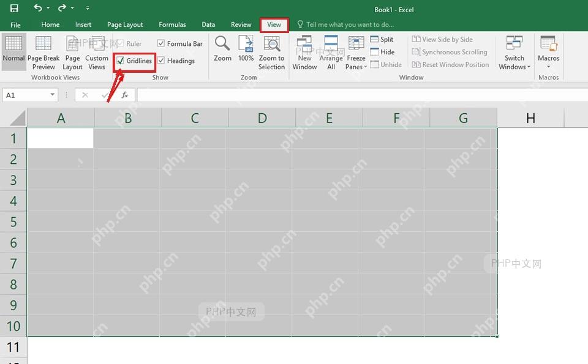
Task: Click the Insert Function fx icon
Action: click(x=125, y=95)
